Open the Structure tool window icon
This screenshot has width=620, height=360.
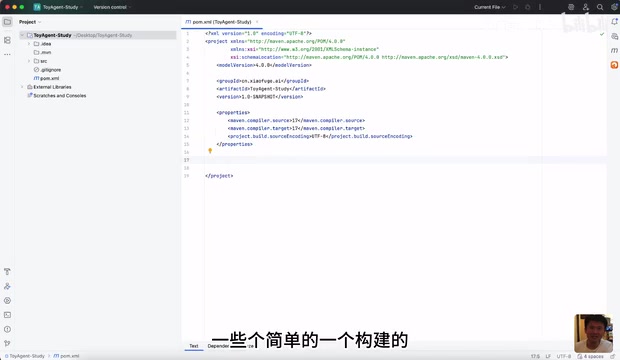pyautogui.click(x=7, y=40)
